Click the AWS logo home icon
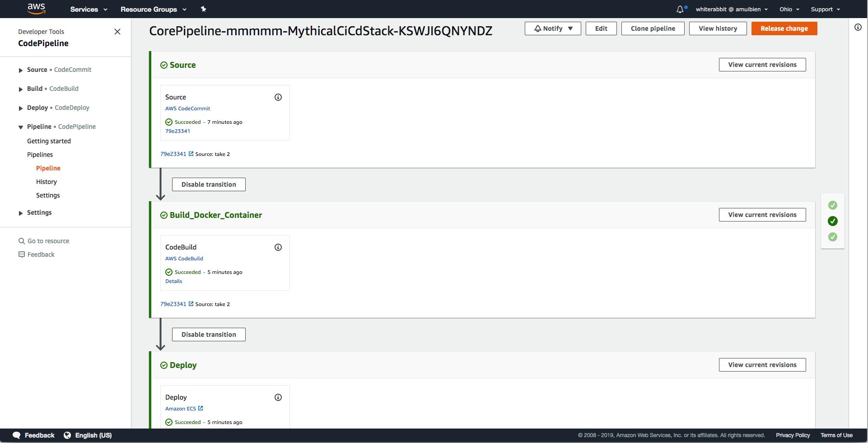Image resolution: width=868 pixels, height=443 pixels. point(36,9)
